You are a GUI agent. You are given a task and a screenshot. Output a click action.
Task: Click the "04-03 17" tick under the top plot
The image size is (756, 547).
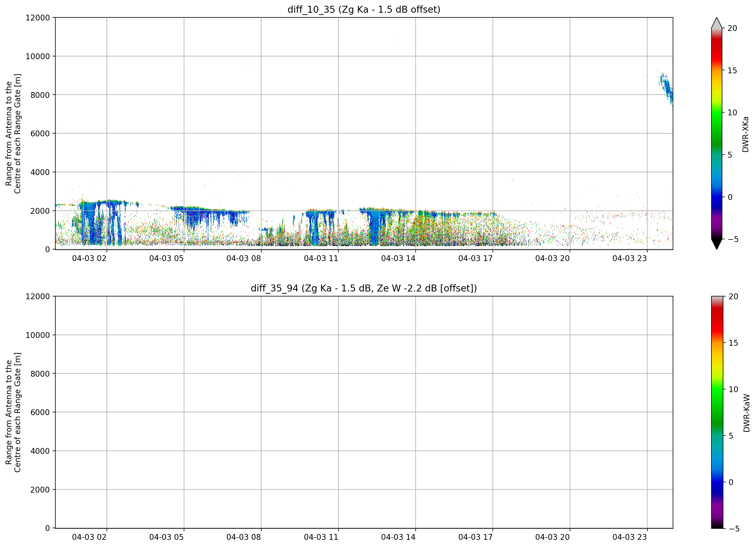[x=475, y=259]
